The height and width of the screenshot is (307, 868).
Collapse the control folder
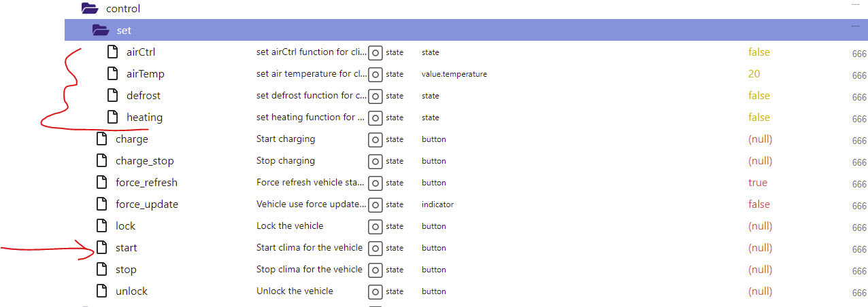90,9
